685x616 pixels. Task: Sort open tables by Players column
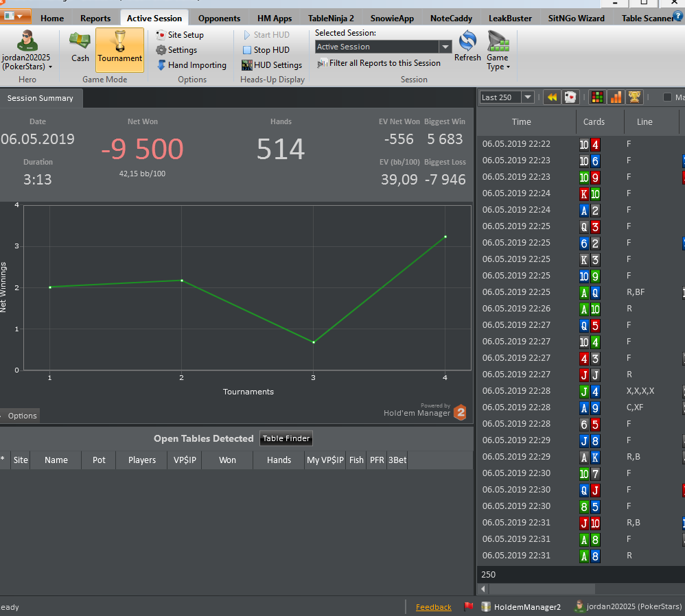click(142, 460)
